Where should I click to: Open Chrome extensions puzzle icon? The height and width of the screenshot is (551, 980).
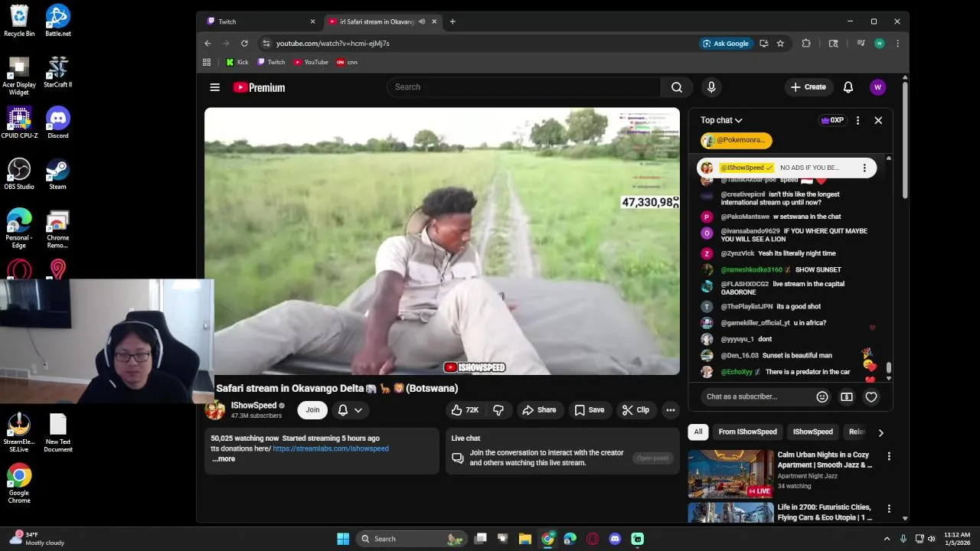(806, 44)
